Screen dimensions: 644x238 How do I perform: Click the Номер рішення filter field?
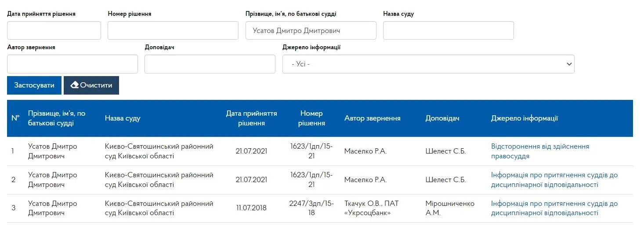click(173, 30)
